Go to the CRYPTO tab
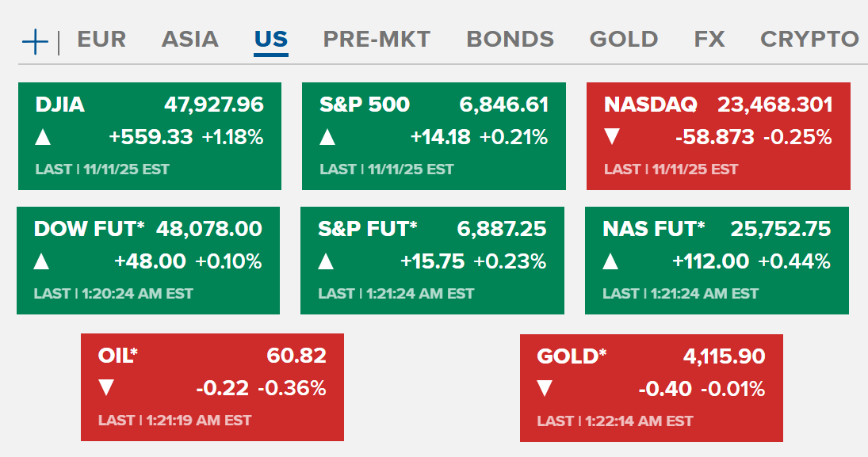The image size is (868, 457). coord(809,40)
